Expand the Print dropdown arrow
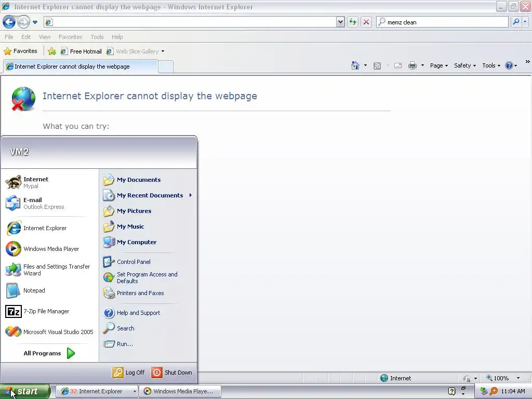 [x=422, y=65]
